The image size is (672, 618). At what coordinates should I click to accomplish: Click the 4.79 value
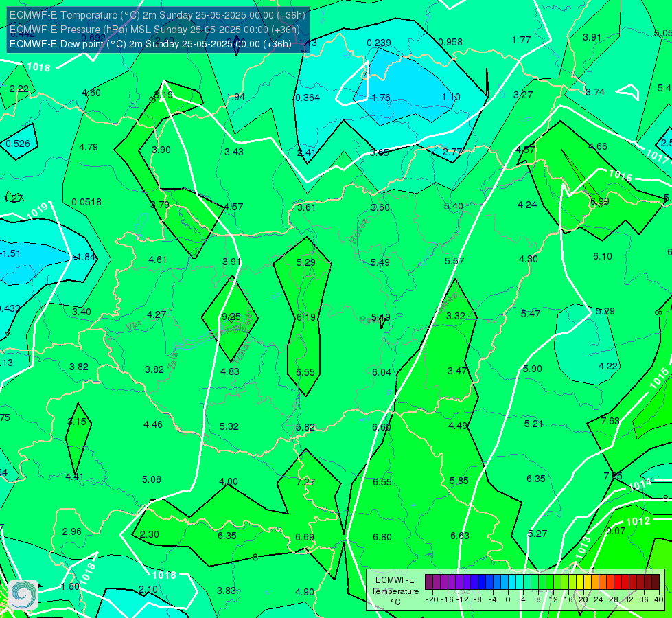coord(89,147)
